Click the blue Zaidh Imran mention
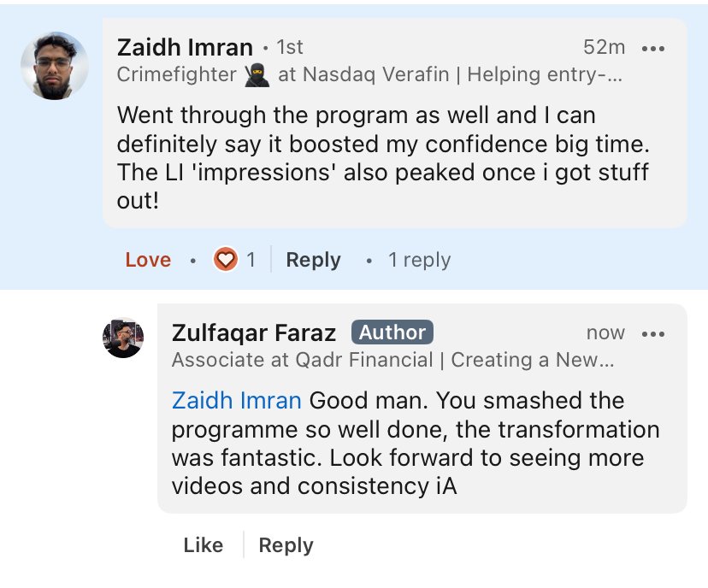This screenshot has width=708, height=588. coord(237,400)
